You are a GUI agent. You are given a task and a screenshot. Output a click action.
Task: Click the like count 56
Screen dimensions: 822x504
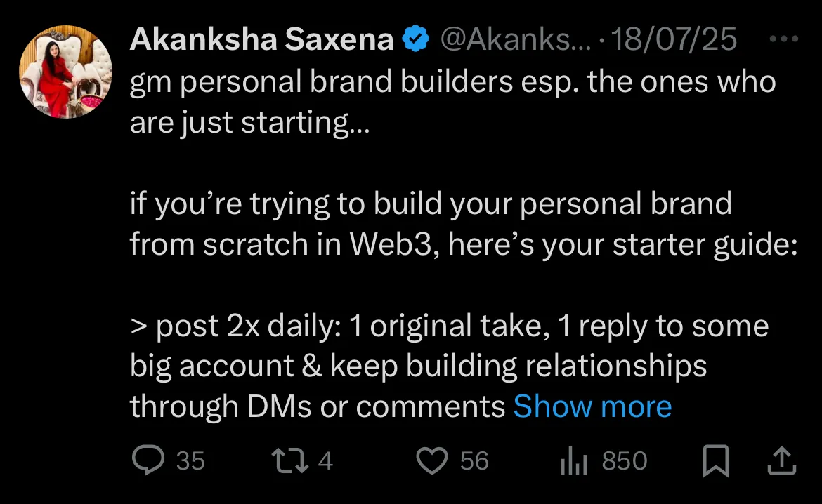pos(474,461)
